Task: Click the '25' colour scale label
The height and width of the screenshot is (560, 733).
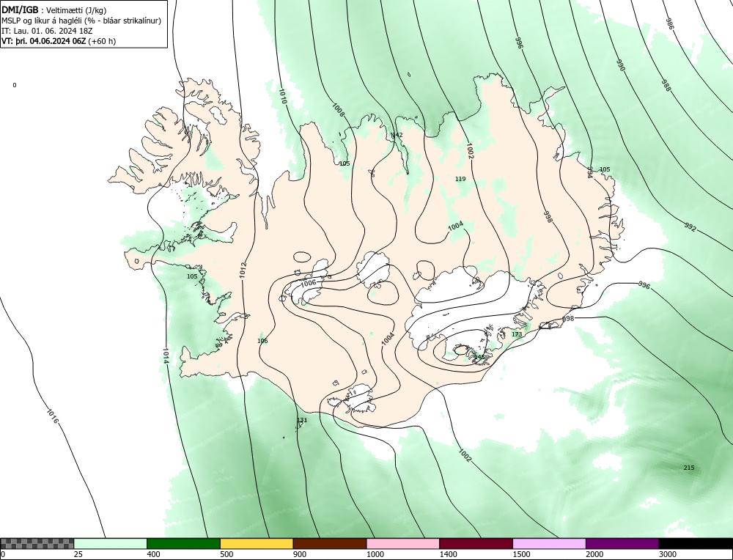Action: [78, 555]
